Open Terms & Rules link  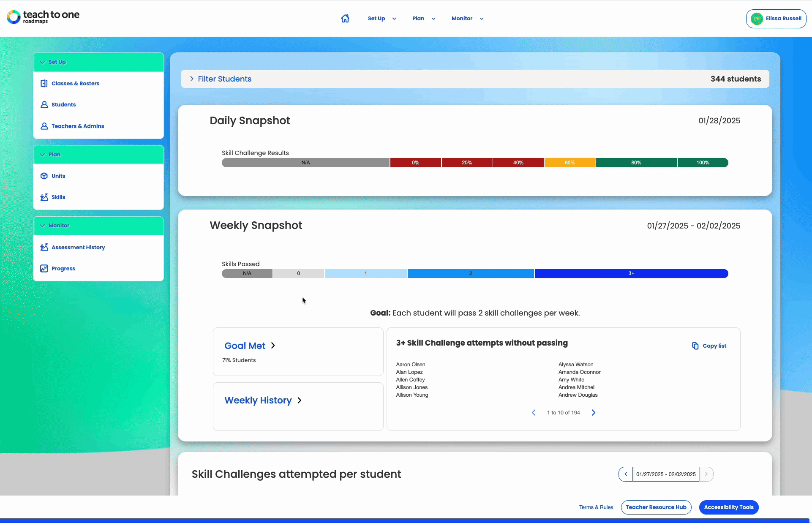click(x=596, y=507)
